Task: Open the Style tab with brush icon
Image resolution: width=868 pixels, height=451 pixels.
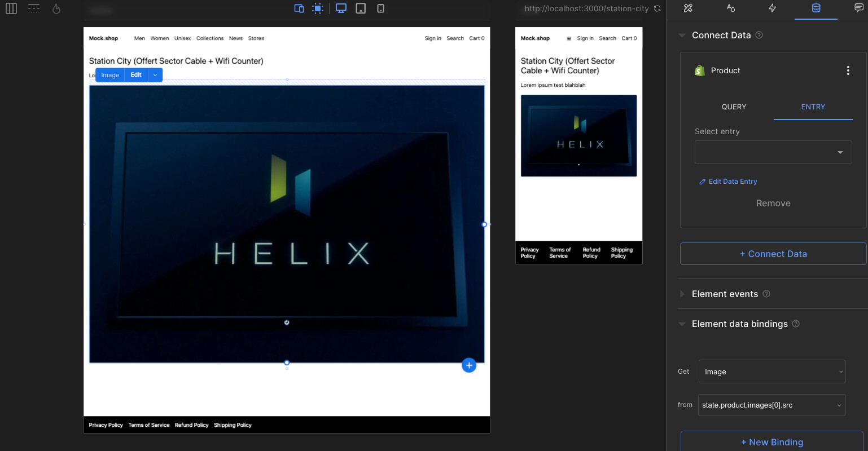Action: point(688,8)
